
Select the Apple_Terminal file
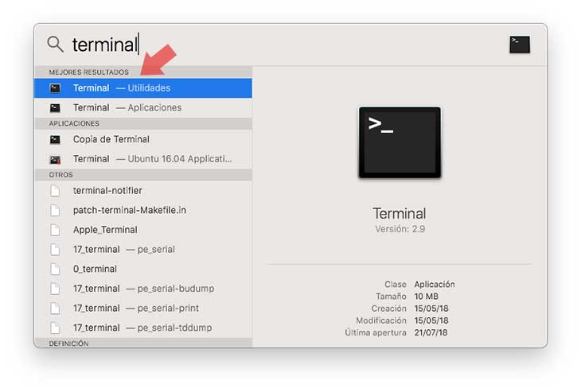coord(143,230)
